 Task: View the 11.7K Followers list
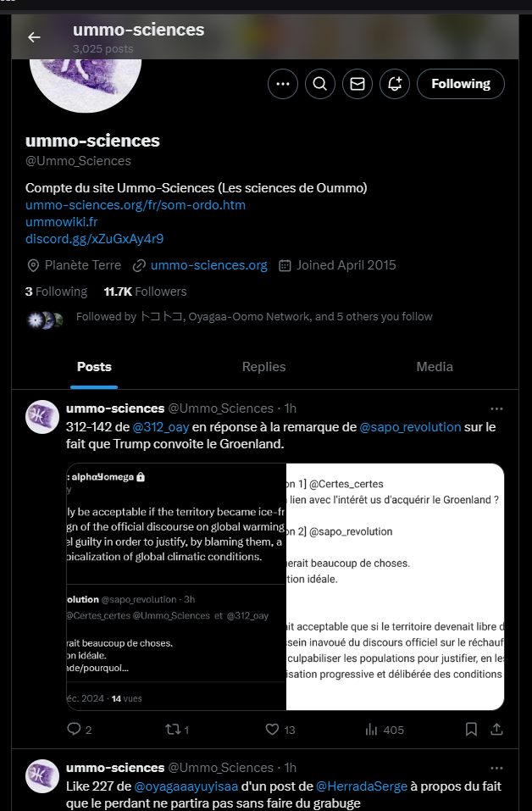click(x=145, y=292)
